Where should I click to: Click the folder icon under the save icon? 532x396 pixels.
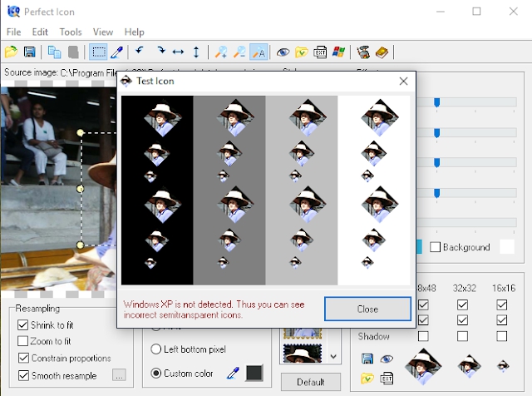coord(367,378)
